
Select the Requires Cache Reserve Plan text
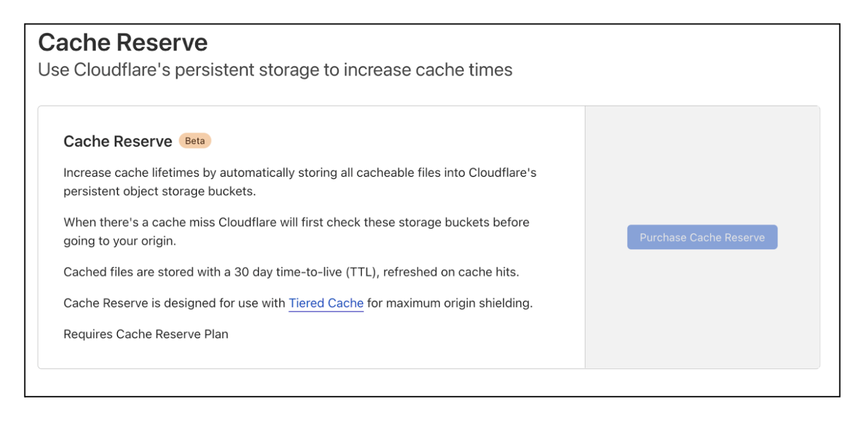click(x=145, y=334)
